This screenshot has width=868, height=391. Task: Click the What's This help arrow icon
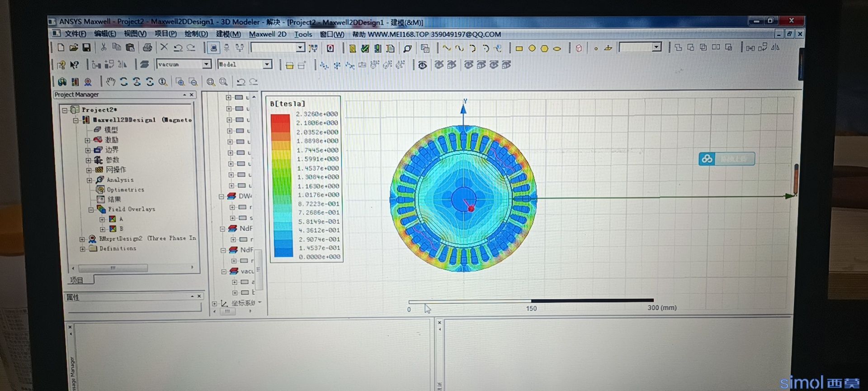(74, 65)
